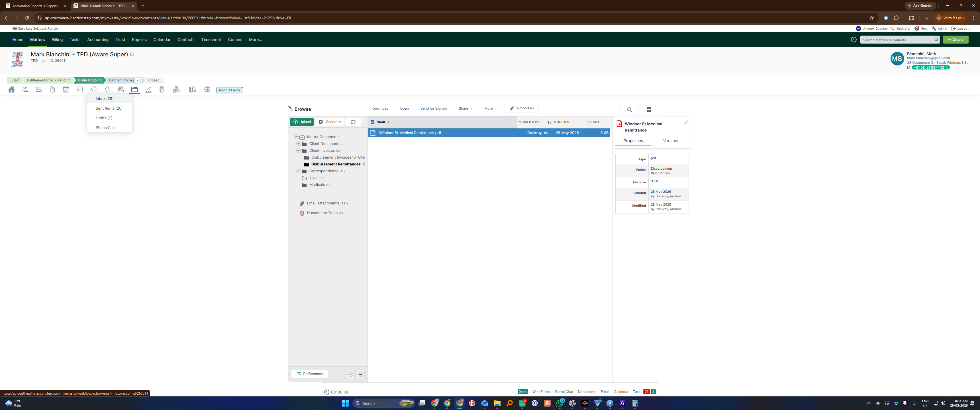Expand the Client Documents folder

pyautogui.click(x=299, y=144)
